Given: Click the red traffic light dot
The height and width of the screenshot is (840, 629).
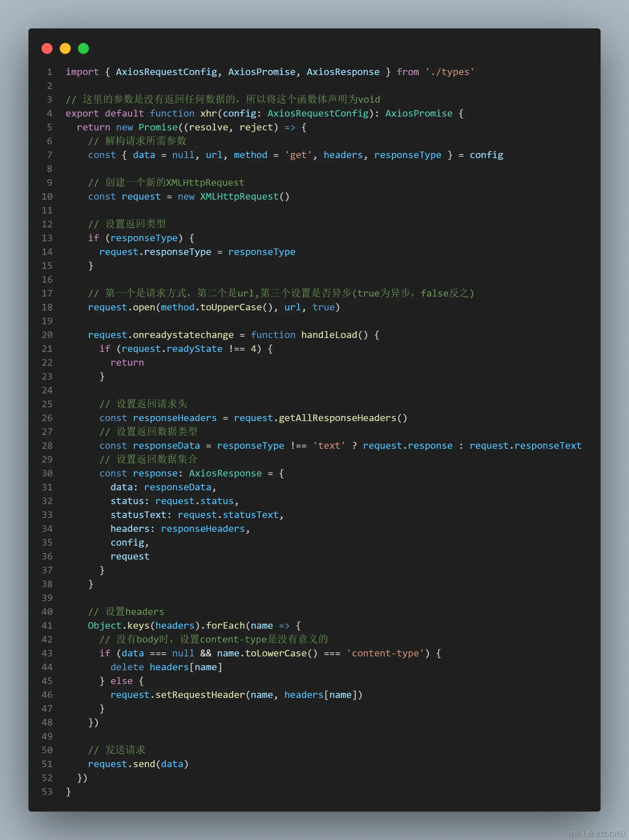Looking at the screenshot, I should [47, 48].
